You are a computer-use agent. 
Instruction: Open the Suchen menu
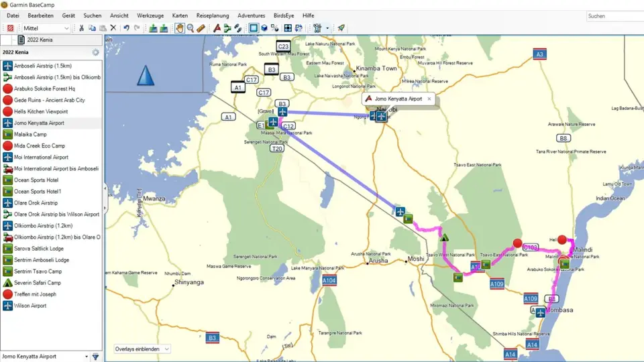93,15
